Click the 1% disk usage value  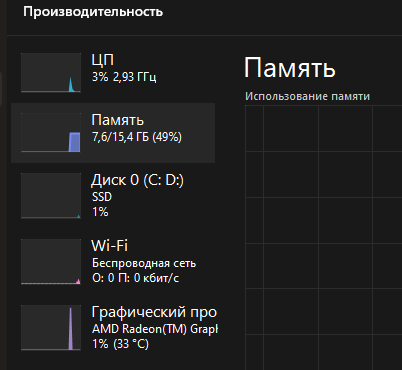pos(100,212)
